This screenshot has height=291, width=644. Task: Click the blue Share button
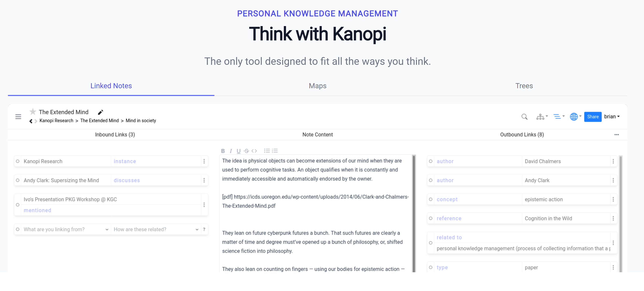point(592,117)
